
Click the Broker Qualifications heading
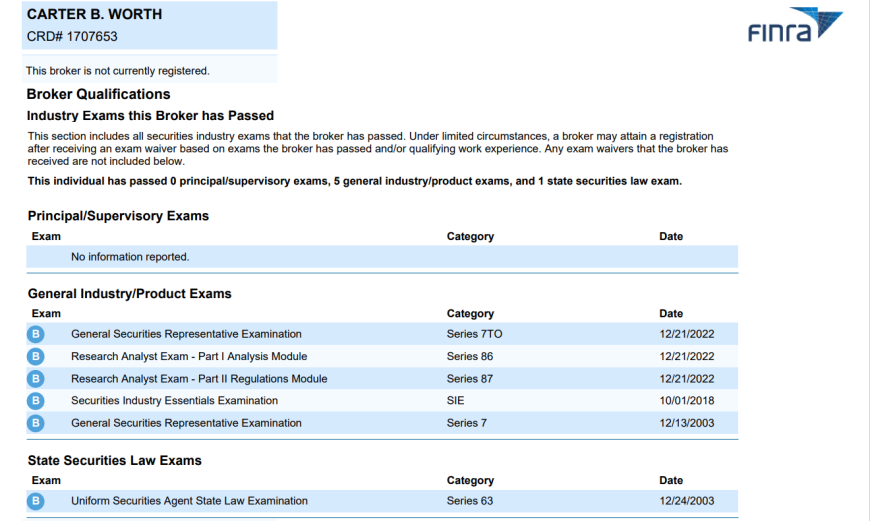tap(98, 94)
